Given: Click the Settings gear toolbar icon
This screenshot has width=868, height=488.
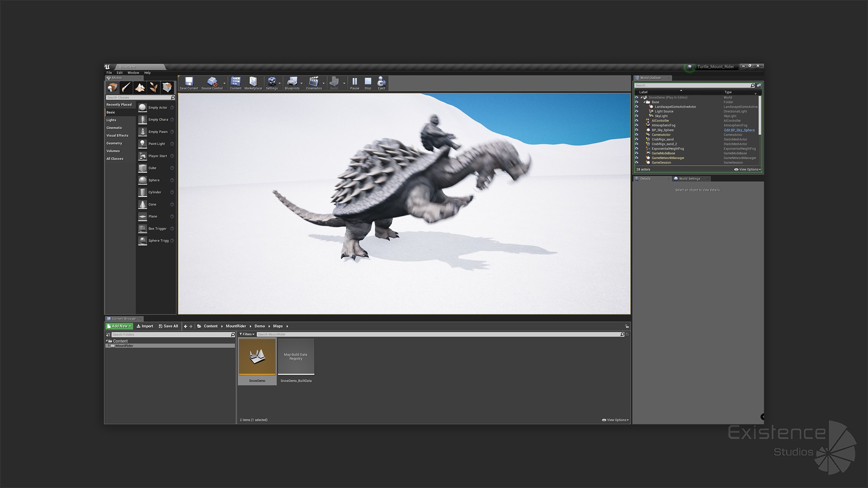Looking at the screenshot, I should pos(272,81).
